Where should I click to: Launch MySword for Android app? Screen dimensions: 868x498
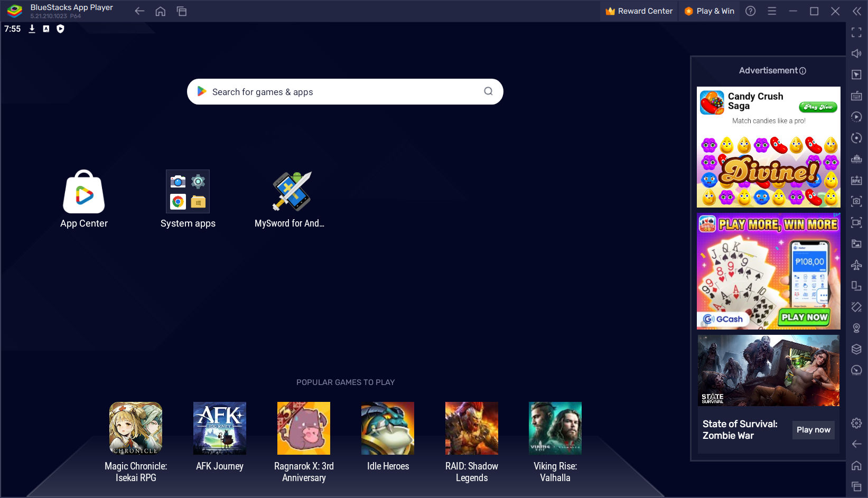tap(290, 199)
